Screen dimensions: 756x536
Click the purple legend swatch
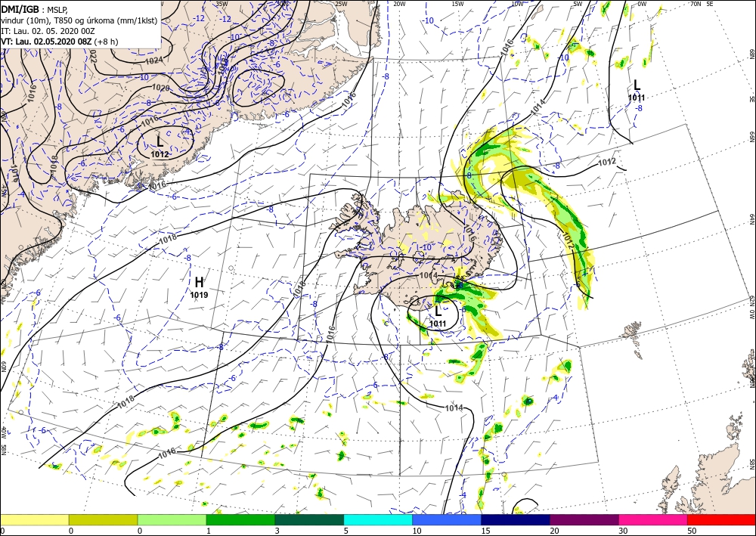[x=584, y=519]
